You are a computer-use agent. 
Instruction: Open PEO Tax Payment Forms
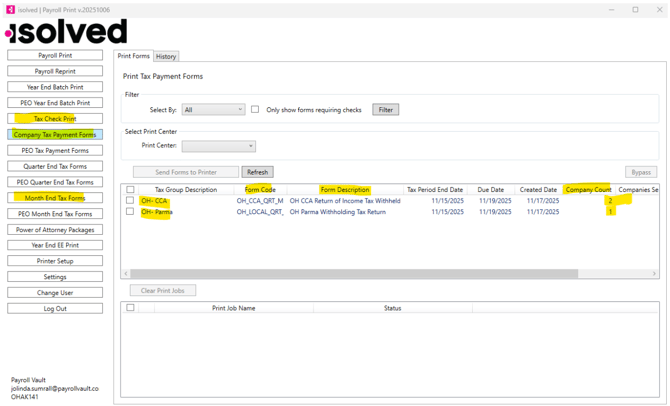tap(55, 150)
